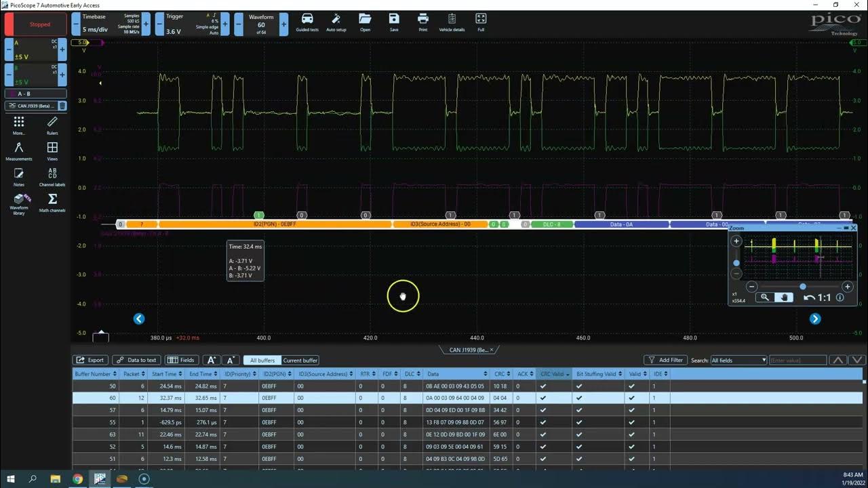Increase decoder table font size
Viewport: 868px width, 488px height.
click(x=211, y=360)
